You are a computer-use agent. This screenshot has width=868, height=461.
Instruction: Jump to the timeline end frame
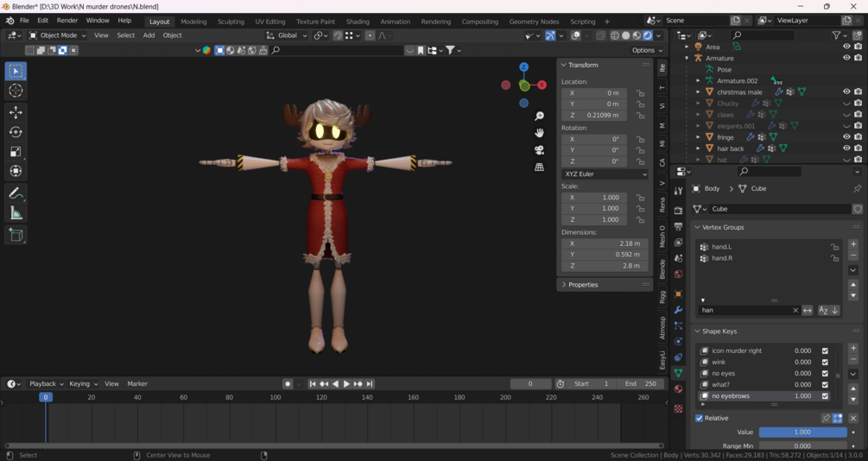(370, 384)
